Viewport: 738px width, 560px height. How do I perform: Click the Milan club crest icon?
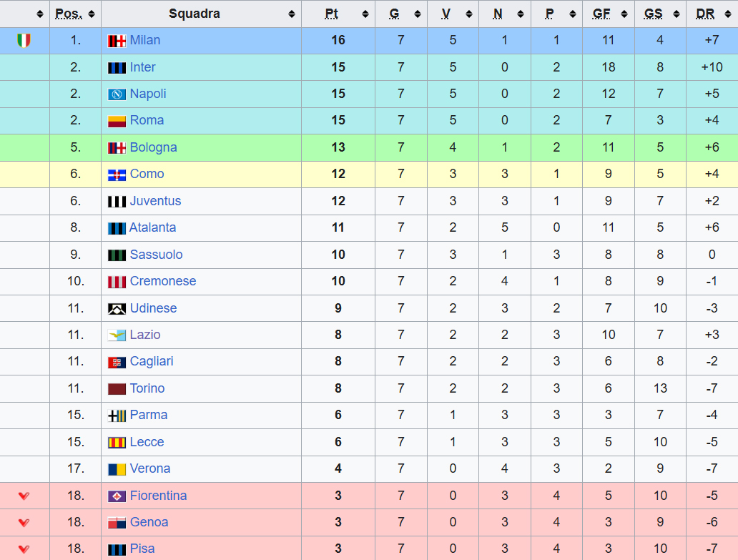tap(117, 41)
